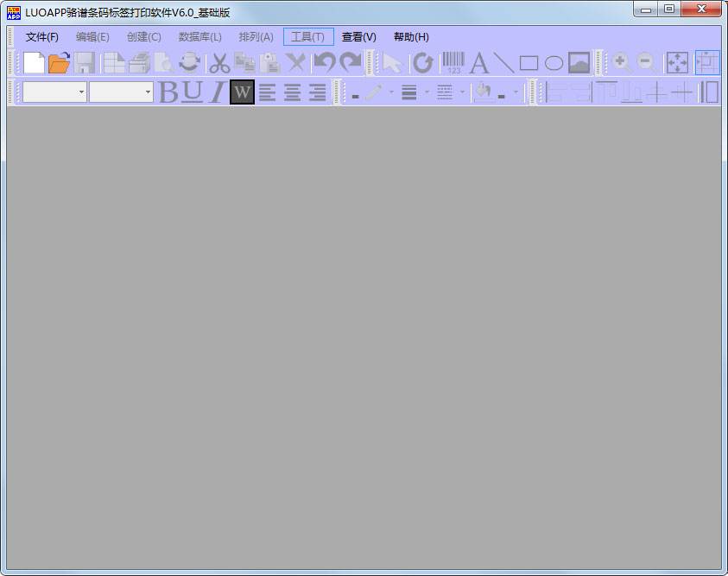
Task: Pick the ellipse drawing tool
Action: pos(554,63)
